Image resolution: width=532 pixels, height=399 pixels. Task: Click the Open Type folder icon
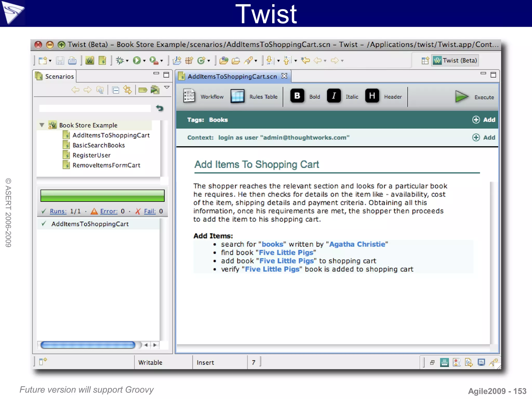pos(224,61)
